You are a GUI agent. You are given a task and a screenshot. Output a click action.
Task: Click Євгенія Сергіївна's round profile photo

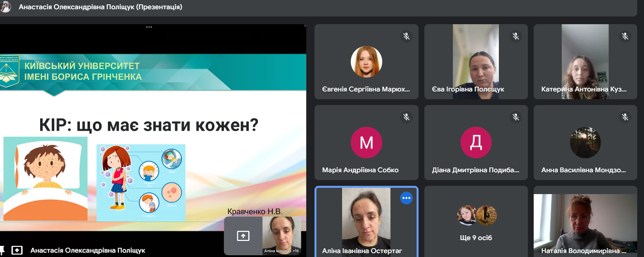pyautogui.click(x=366, y=61)
